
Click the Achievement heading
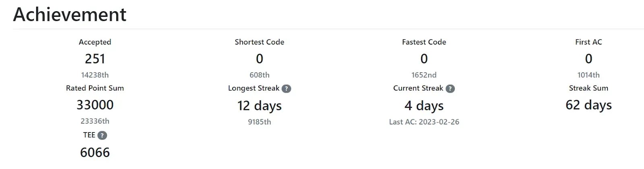click(x=70, y=15)
